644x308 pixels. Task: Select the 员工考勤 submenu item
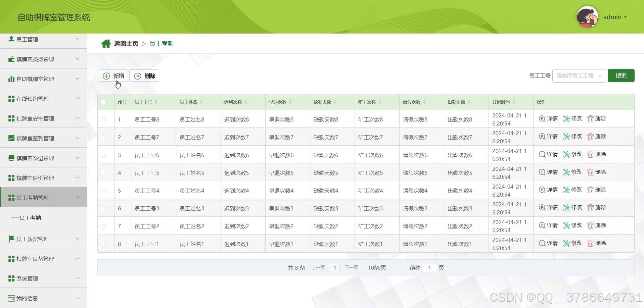30,218
